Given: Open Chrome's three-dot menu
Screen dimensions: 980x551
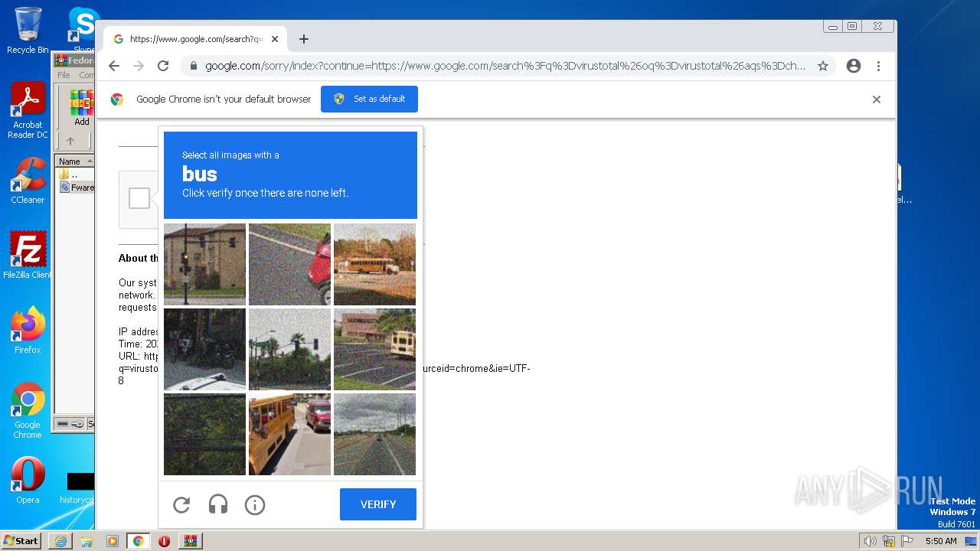Looking at the screenshot, I should [878, 66].
